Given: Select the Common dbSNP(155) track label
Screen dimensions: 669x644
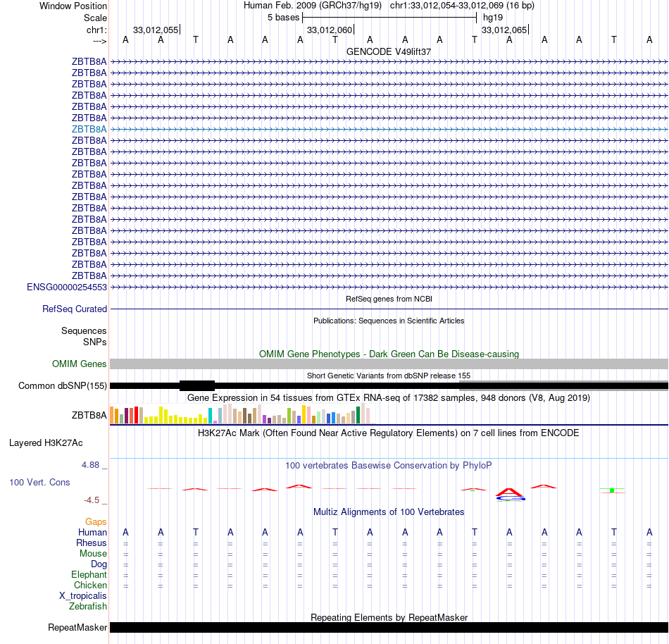Looking at the screenshot, I should [x=62, y=386].
